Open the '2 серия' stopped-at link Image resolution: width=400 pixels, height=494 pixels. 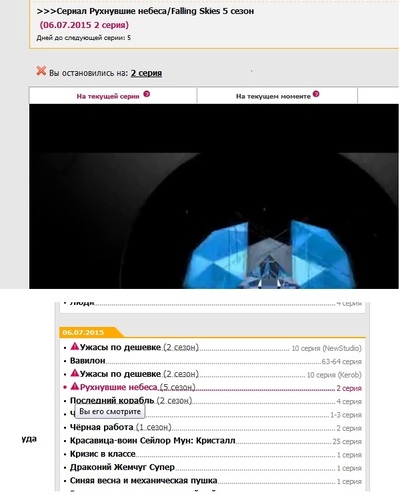[146, 73]
